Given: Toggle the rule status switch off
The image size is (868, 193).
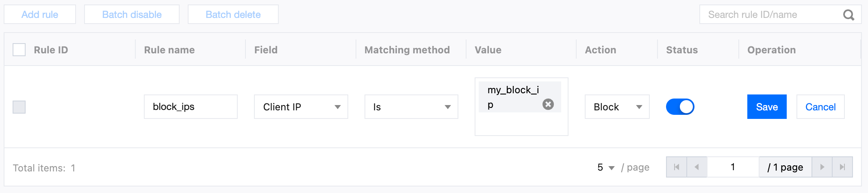Looking at the screenshot, I should [x=680, y=107].
